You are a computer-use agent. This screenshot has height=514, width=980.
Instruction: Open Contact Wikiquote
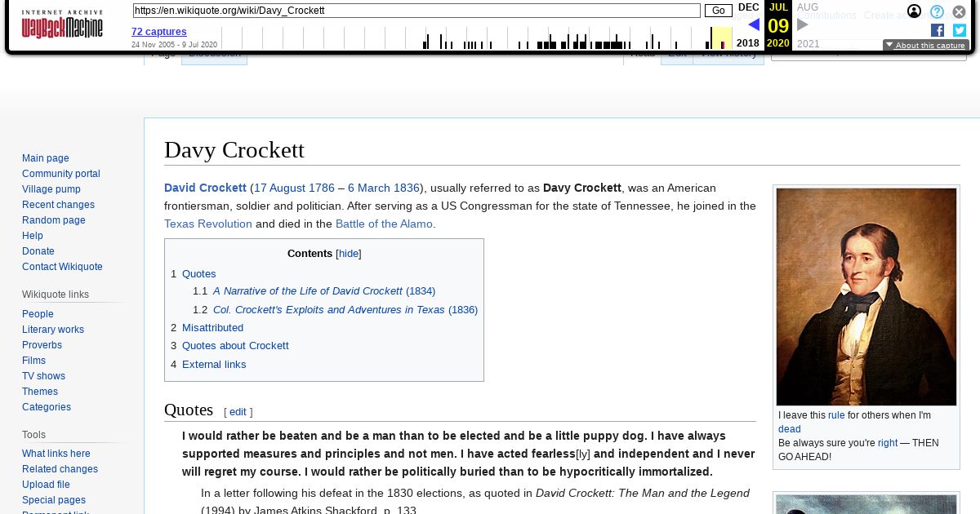(62, 267)
